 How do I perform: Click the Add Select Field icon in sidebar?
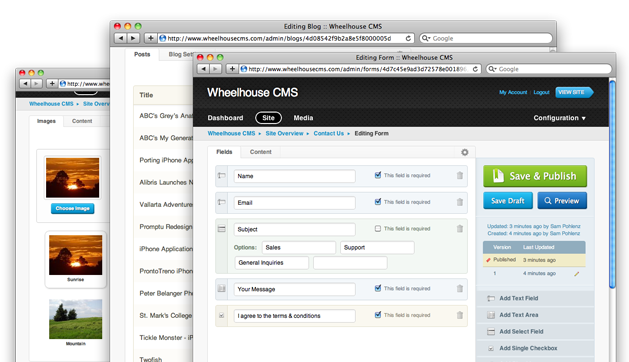(491, 331)
